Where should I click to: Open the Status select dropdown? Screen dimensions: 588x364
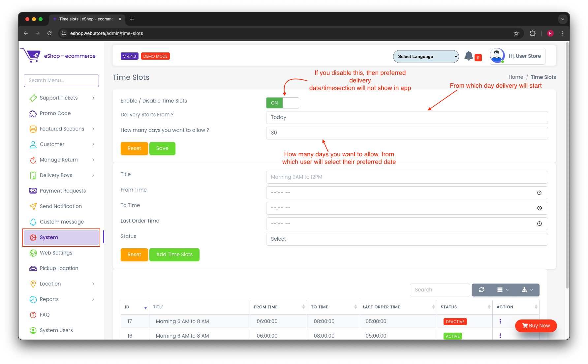[407, 239]
